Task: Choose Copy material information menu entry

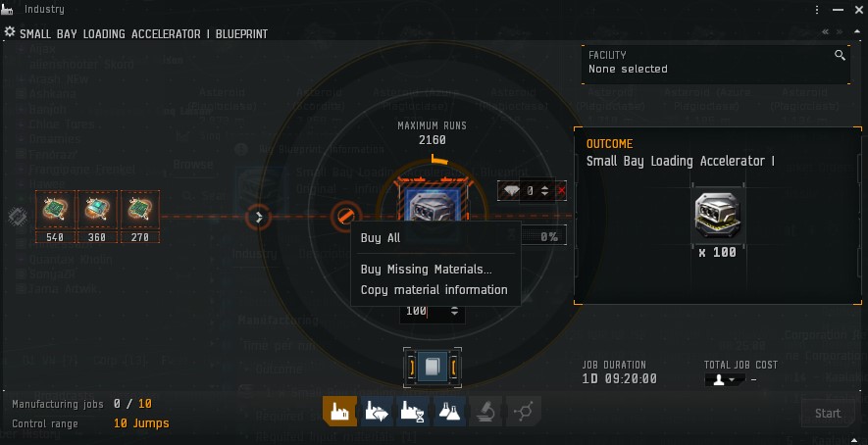Action: click(434, 290)
